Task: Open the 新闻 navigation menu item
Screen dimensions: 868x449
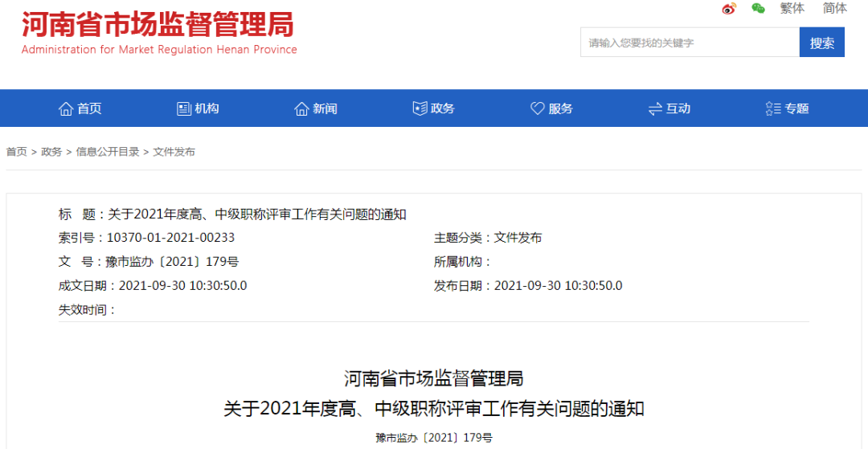Action: tap(325, 108)
